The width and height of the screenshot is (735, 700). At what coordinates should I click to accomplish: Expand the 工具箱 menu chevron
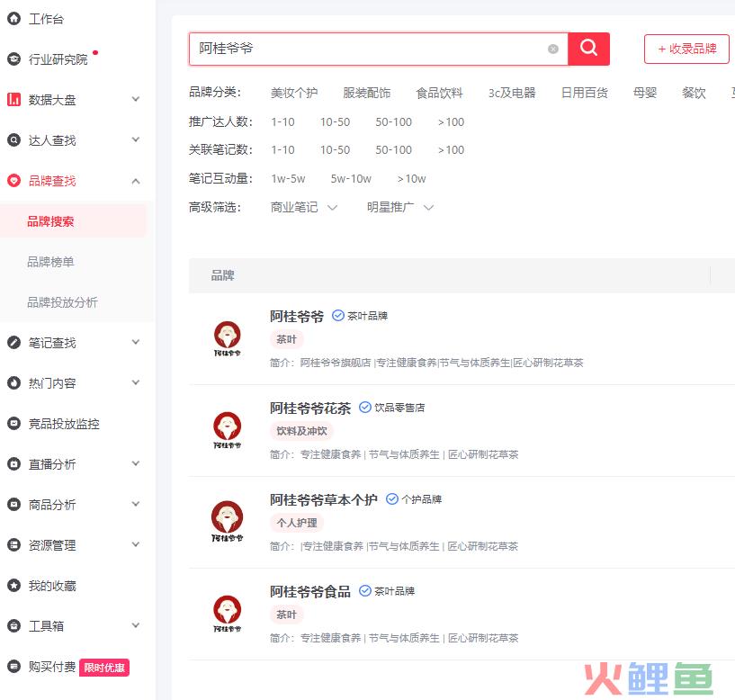[x=136, y=625]
